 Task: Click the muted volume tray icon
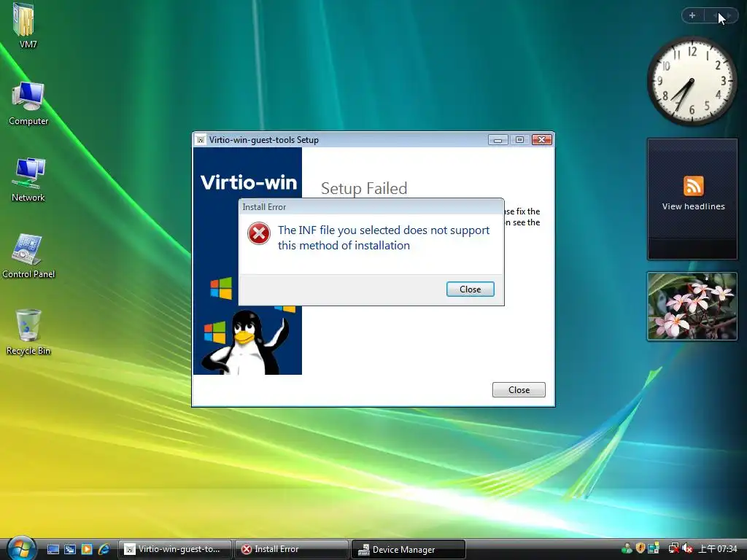[x=686, y=548]
